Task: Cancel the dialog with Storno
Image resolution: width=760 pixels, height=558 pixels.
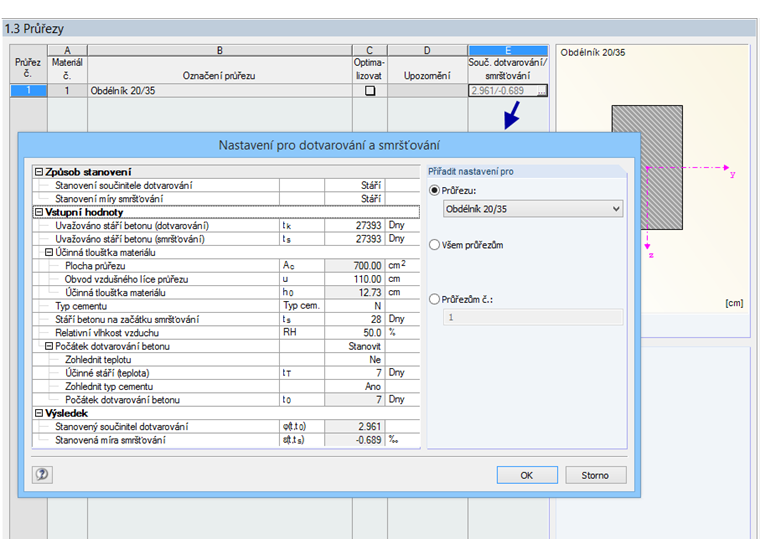Action: (x=595, y=475)
